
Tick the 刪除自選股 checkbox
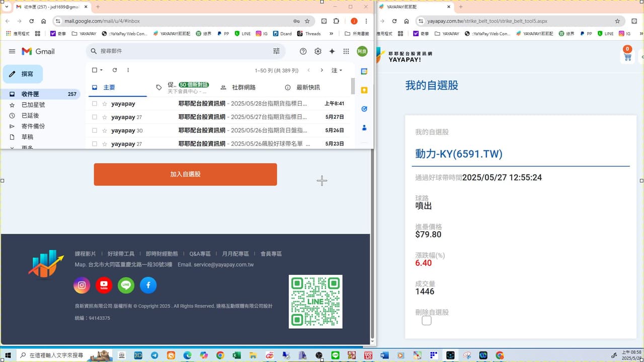(427, 320)
